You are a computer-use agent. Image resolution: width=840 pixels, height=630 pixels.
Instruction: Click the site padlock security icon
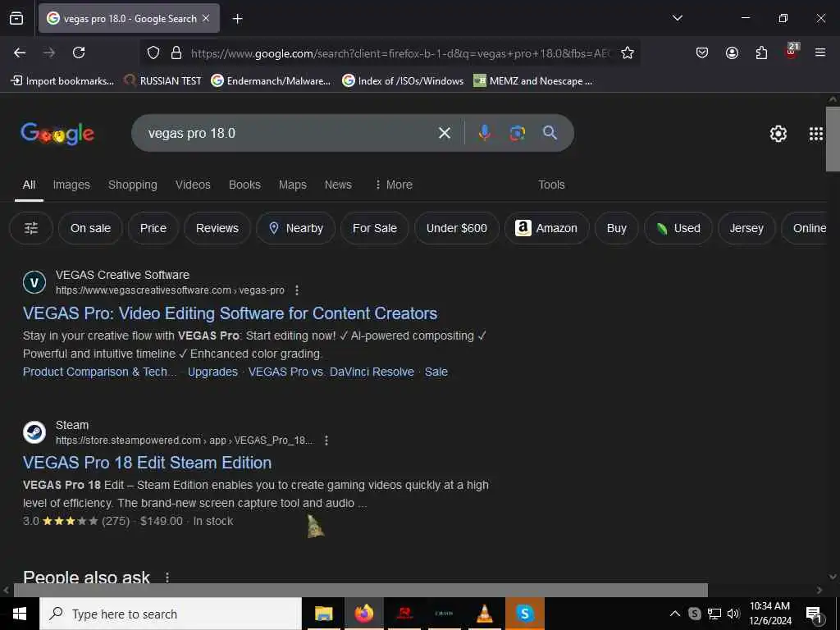point(176,52)
